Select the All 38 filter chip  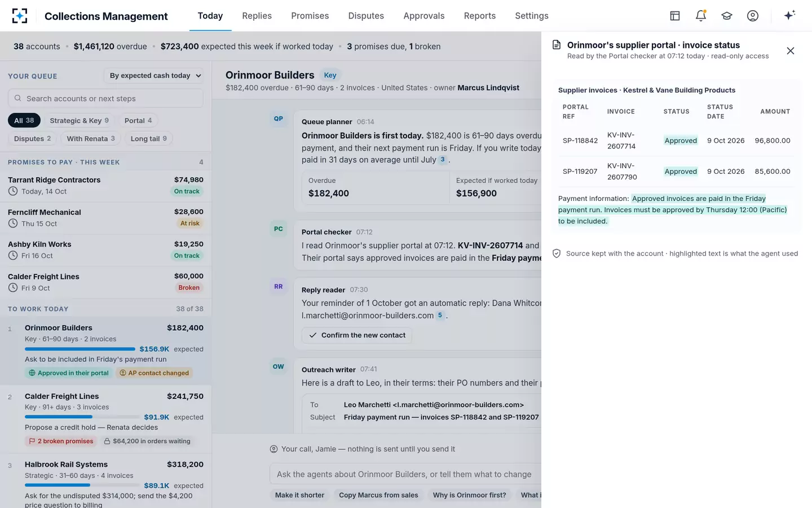pos(24,120)
